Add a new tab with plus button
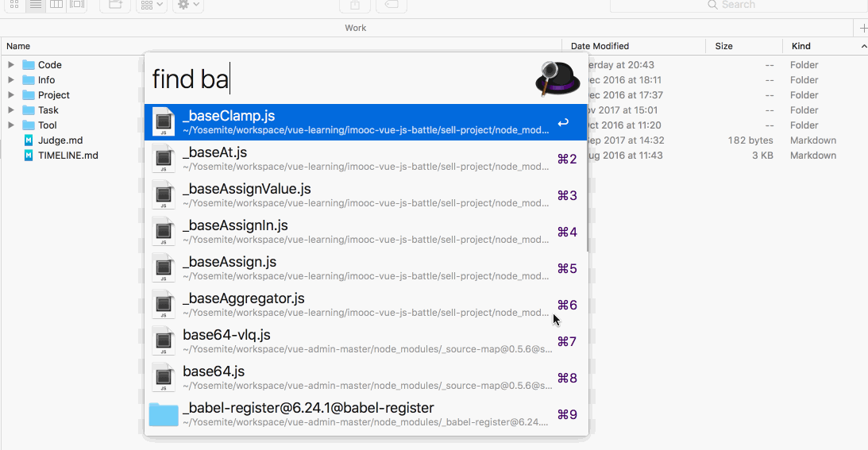This screenshot has height=450, width=868. (x=863, y=29)
